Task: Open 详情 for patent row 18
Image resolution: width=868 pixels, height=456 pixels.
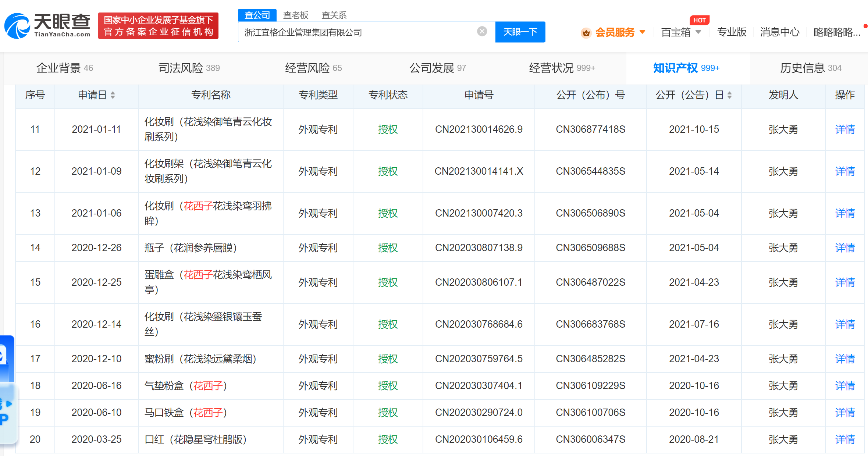Action: [845, 386]
